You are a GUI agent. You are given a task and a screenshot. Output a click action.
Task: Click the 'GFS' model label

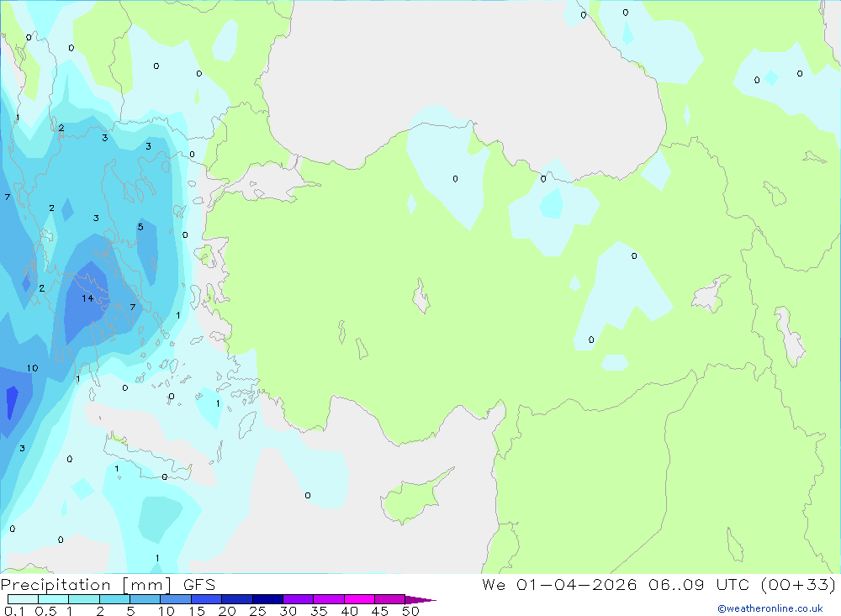click(x=199, y=585)
